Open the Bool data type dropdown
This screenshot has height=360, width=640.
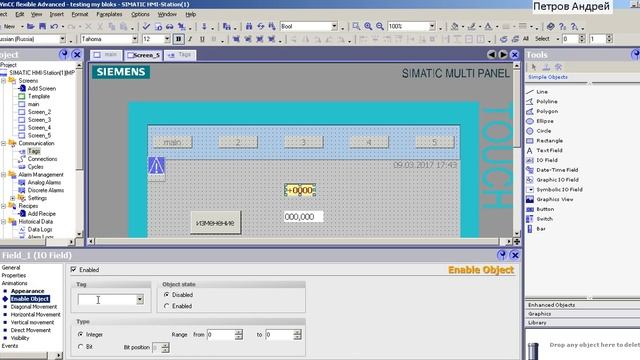pos(334,26)
